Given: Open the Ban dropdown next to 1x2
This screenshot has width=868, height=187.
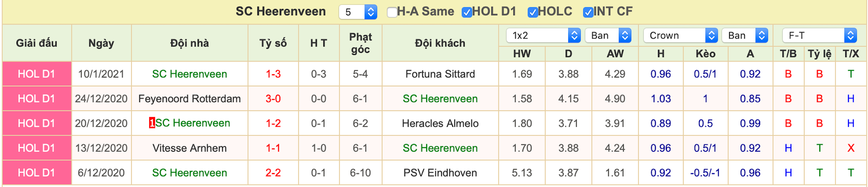Looking at the screenshot, I should [x=608, y=35].
